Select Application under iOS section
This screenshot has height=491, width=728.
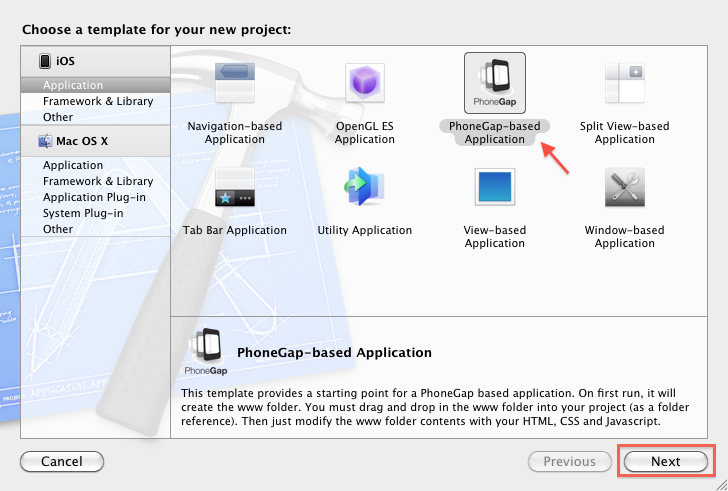click(95, 85)
